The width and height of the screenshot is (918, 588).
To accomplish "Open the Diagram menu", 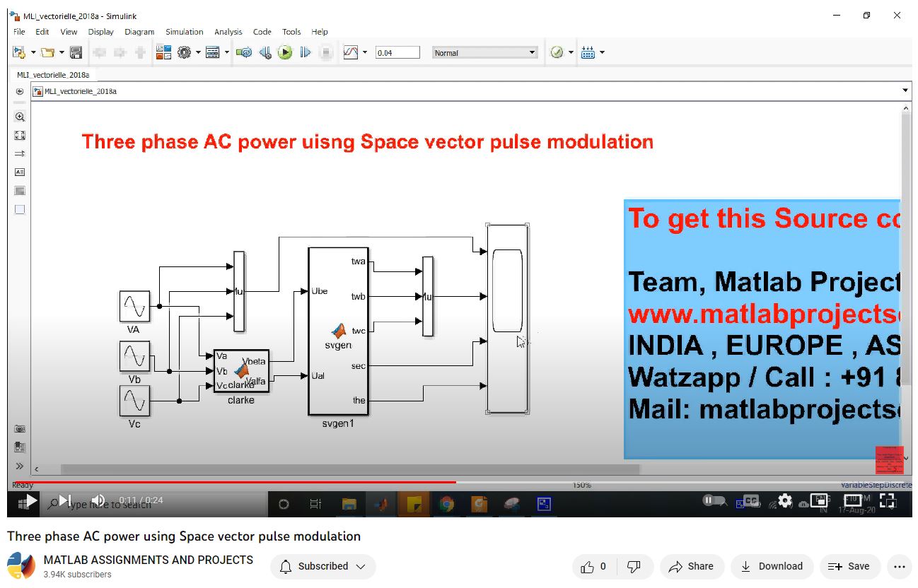I will (139, 32).
